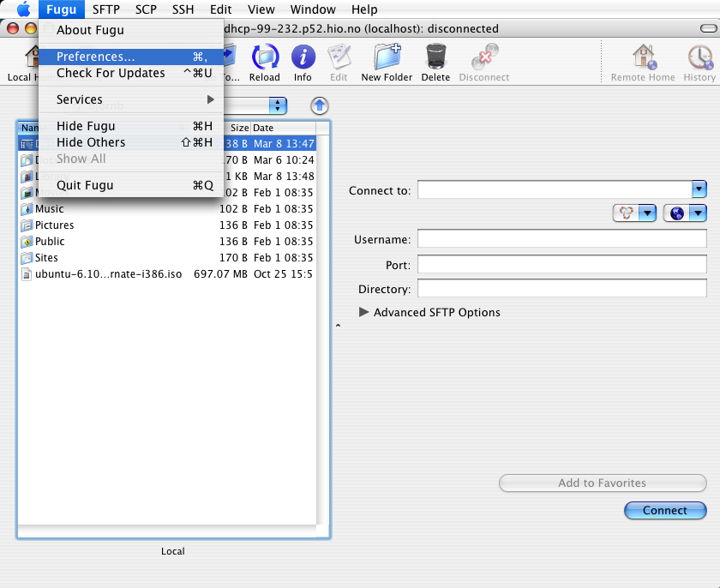The image size is (720, 588).
Task: Click the Username input field
Action: coord(562,239)
